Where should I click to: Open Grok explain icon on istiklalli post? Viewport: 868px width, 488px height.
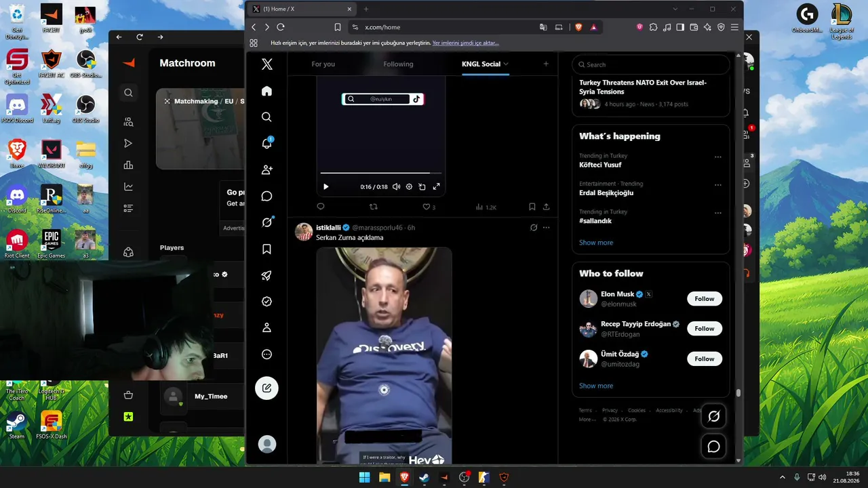534,228
